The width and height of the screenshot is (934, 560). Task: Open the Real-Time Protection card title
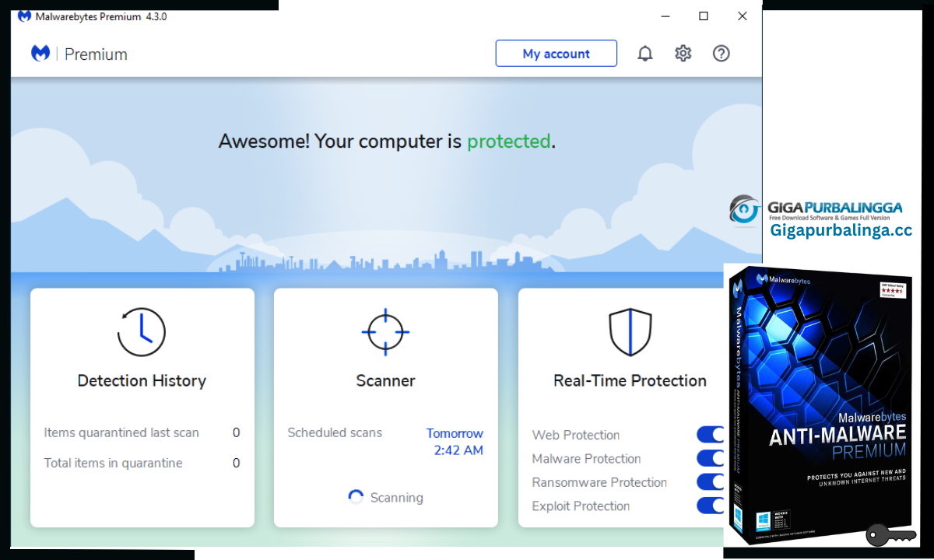click(x=630, y=381)
